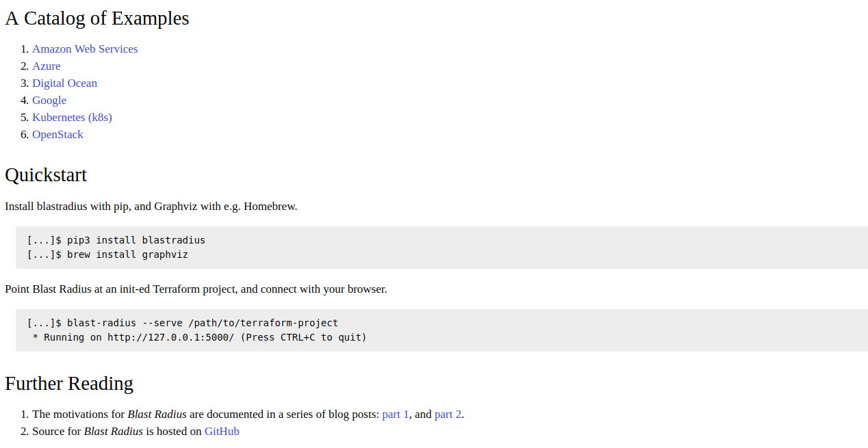
Task: Click the 'Install blastradius with pip' paragraph
Action: [x=151, y=207]
